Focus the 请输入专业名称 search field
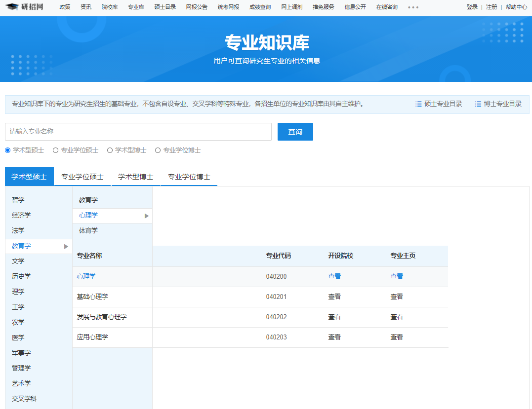The width and height of the screenshot is (532, 409). click(138, 132)
